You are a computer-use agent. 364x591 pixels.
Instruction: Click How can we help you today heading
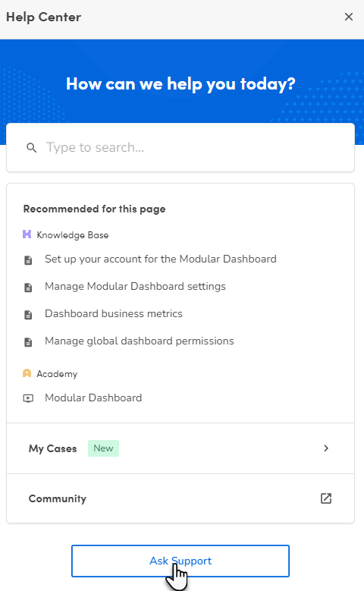(x=180, y=83)
